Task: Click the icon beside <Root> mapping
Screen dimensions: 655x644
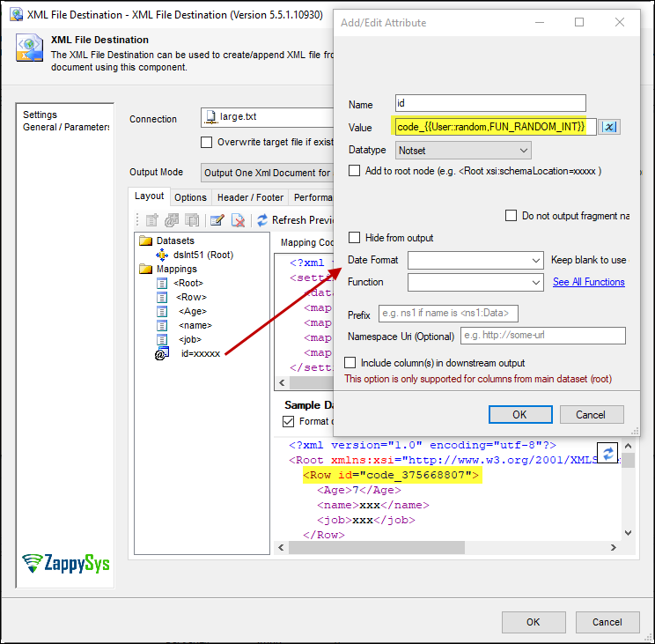Action: pyautogui.click(x=162, y=284)
